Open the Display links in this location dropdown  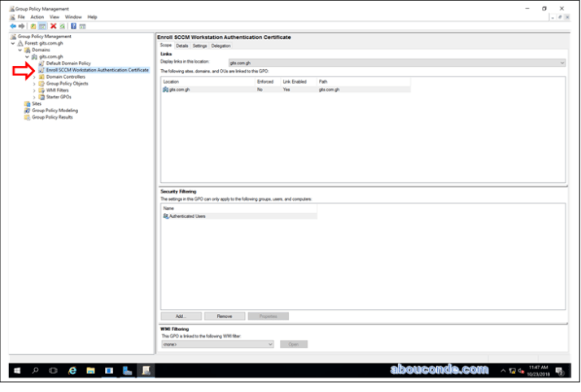(397, 63)
